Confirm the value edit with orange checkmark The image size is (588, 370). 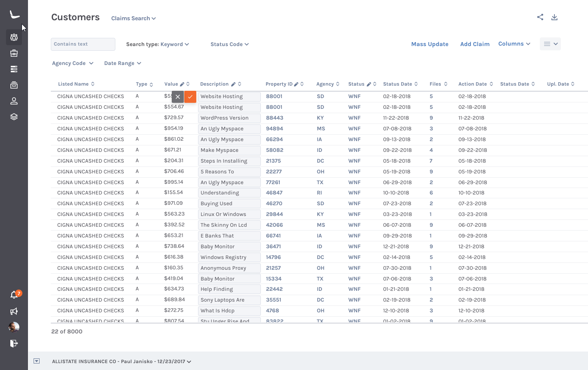coord(190,97)
